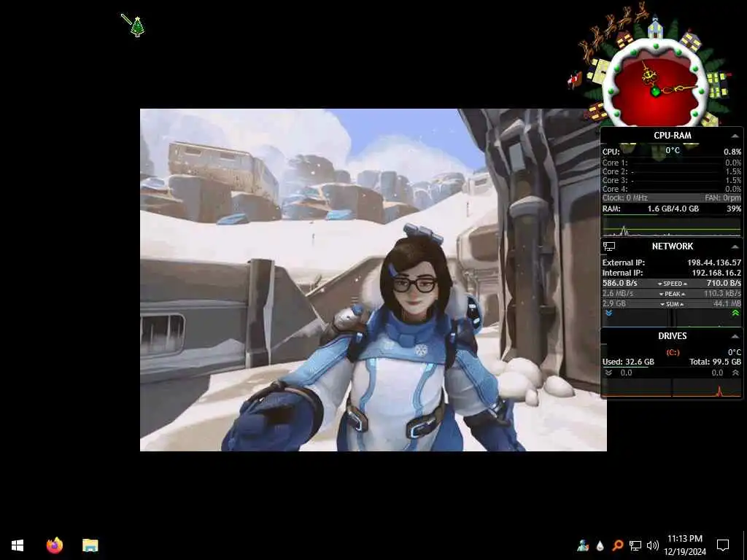
Task: Click the up double-chevron in the DRIVES widget
Action: (x=735, y=373)
